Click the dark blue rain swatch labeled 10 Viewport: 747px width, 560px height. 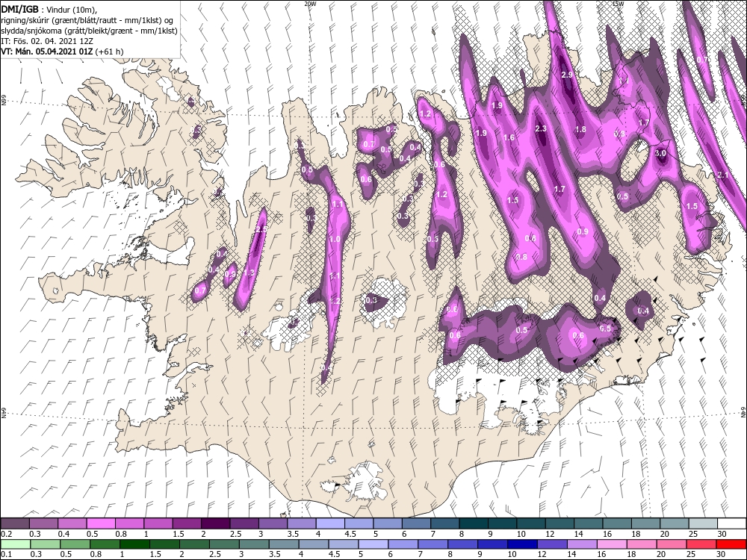click(x=521, y=544)
